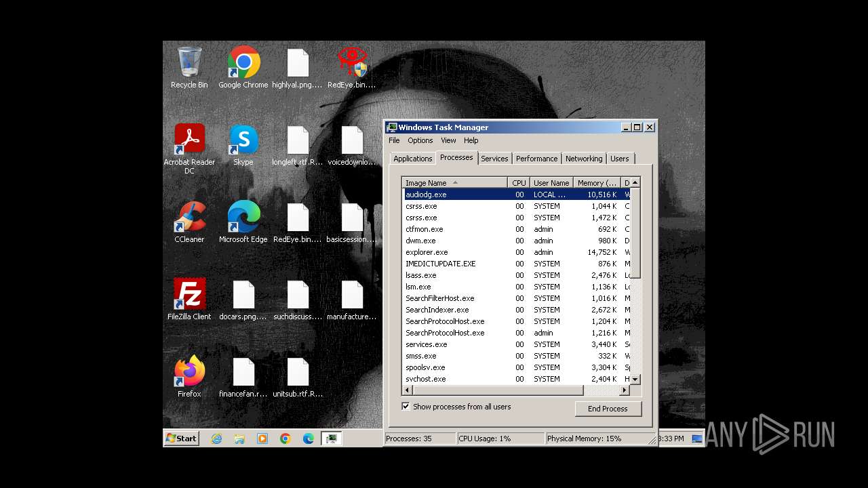Select highlyal.png file on desktop
The width and height of the screenshot is (868, 488).
(x=298, y=67)
